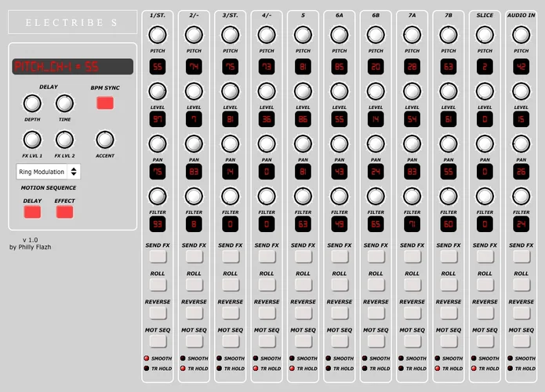Enable REVERSE on channel 3/ST.

[231, 313]
